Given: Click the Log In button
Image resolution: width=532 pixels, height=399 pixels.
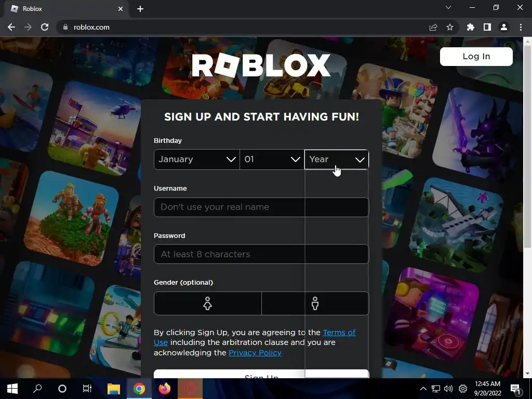Looking at the screenshot, I should (x=476, y=56).
